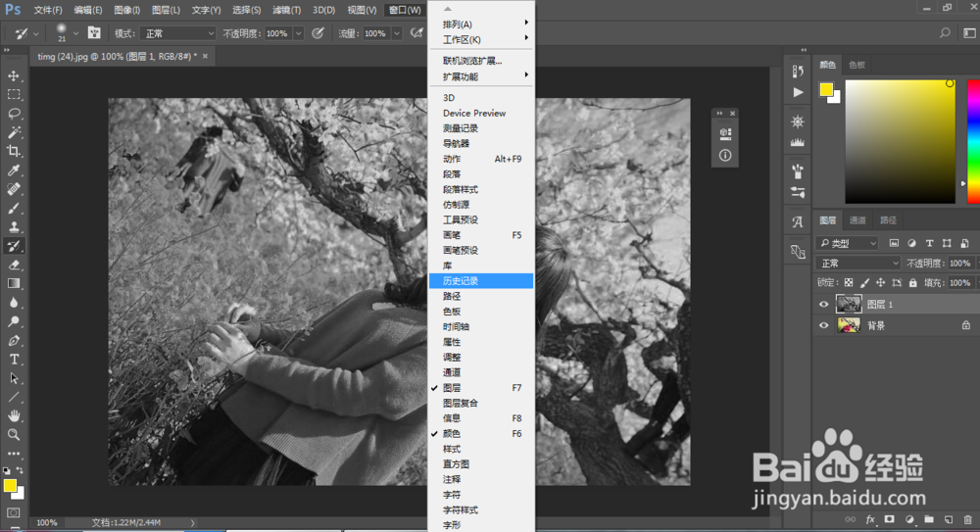Image resolution: width=980 pixels, height=532 pixels.
Task: Select the Gradient tool
Action: click(14, 283)
